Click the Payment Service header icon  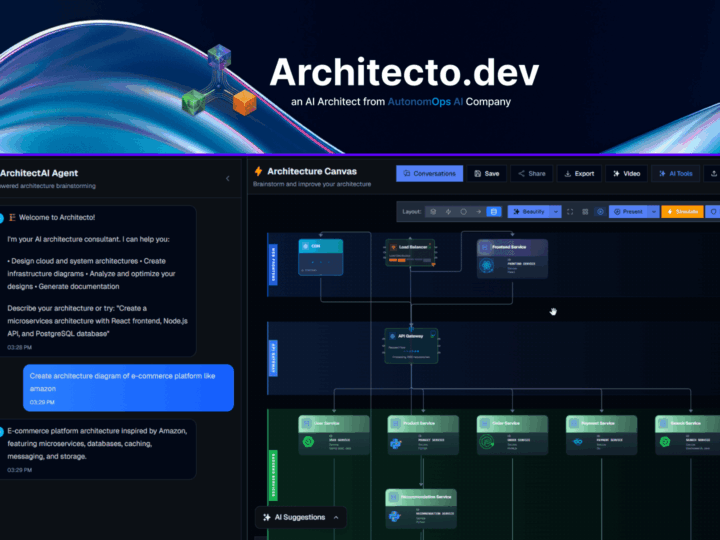tap(574, 423)
